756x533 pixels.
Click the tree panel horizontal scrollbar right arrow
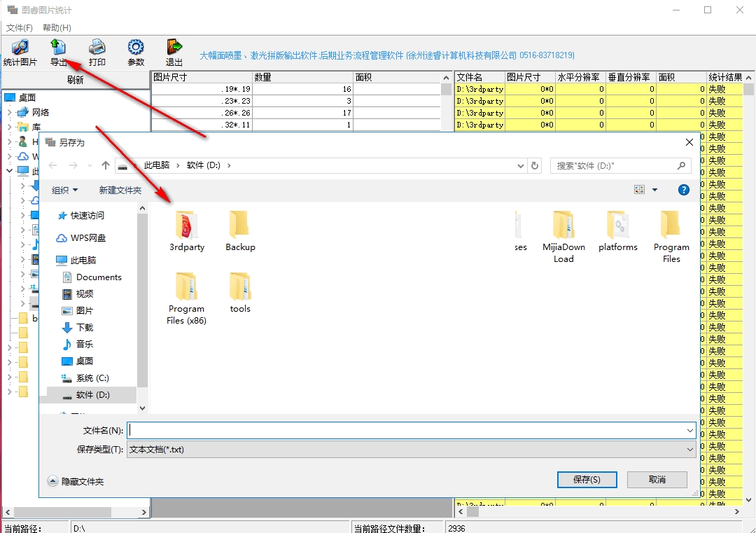144,512
